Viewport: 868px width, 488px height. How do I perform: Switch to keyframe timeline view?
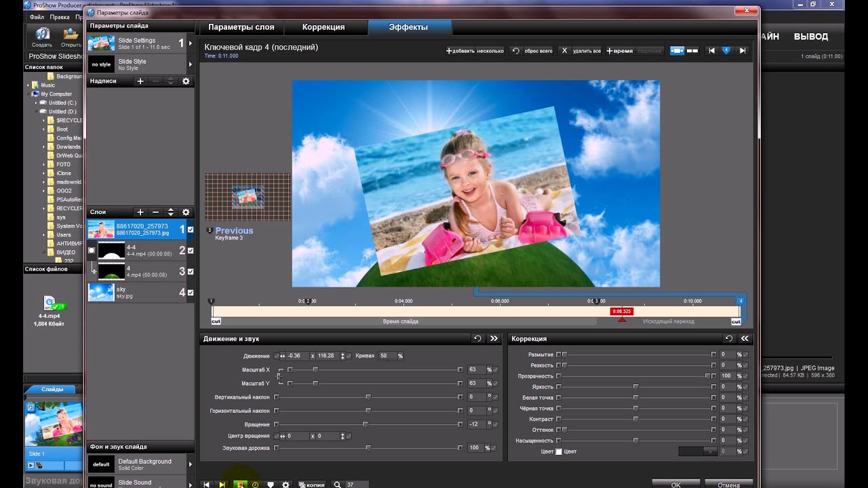pos(677,51)
